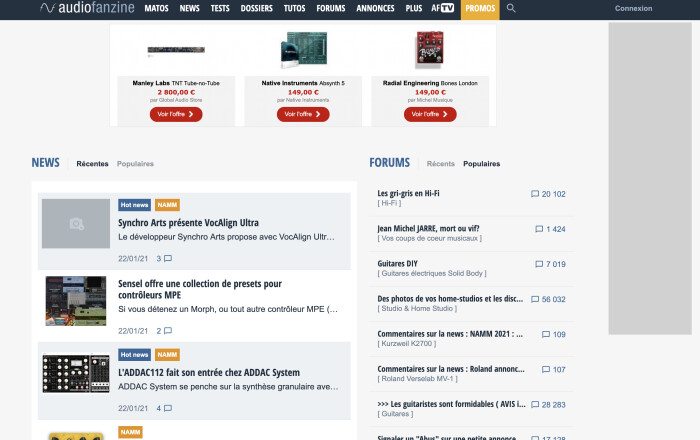
Task: Open 'Les guitaristes sont formidables' thread
Action: 451,404
